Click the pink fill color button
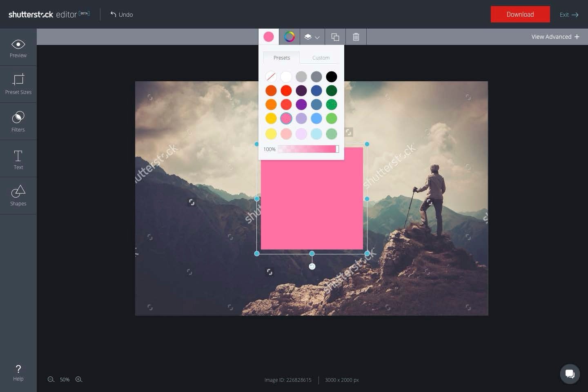Screen dimensions: 588x392 pos(269,37)
